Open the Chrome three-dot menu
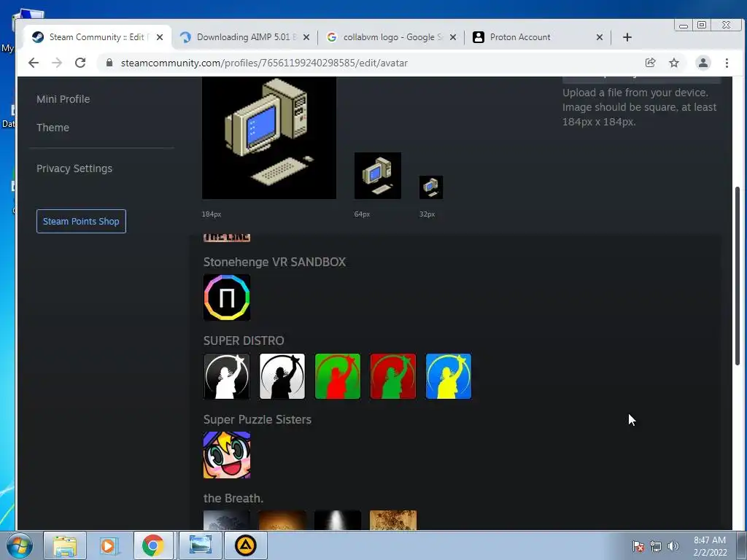747x560 pixels. [x=727, y=63]
